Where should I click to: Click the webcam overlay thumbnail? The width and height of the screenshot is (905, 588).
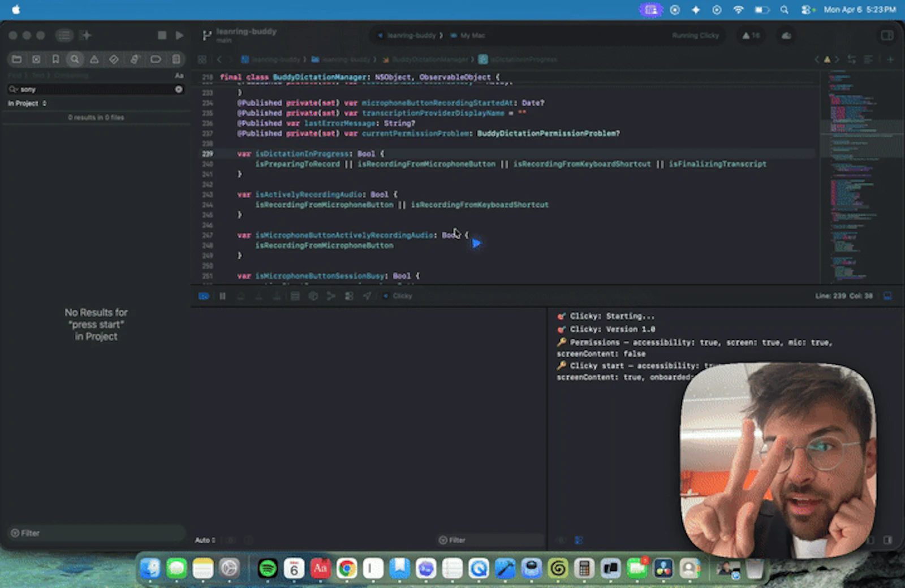778,460
